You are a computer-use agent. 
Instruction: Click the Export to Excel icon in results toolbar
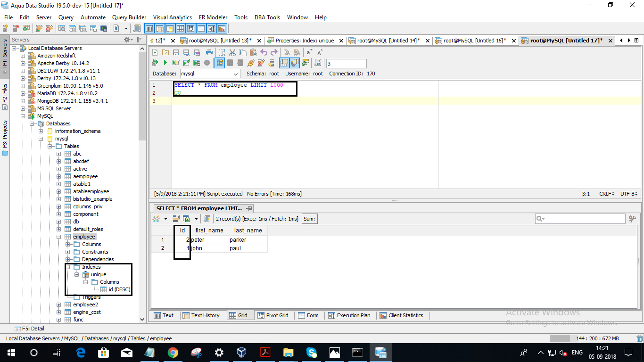186,219
